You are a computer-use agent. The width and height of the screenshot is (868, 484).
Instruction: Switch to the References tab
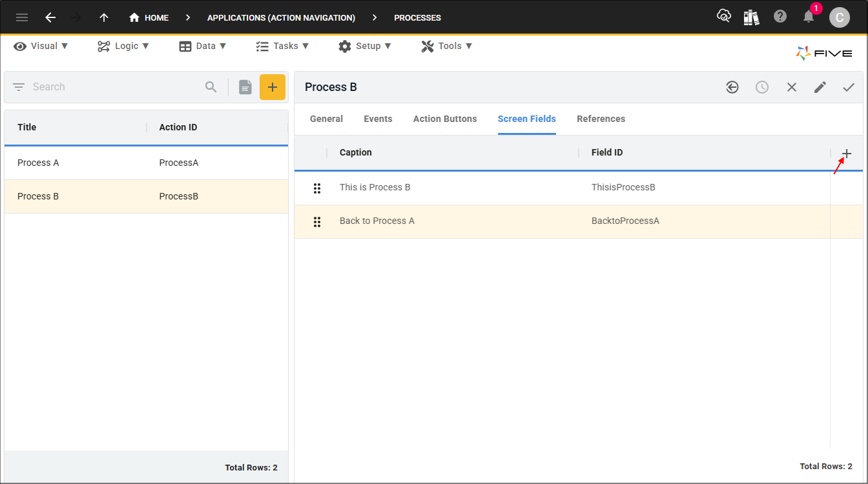click(x=601, y=119)
